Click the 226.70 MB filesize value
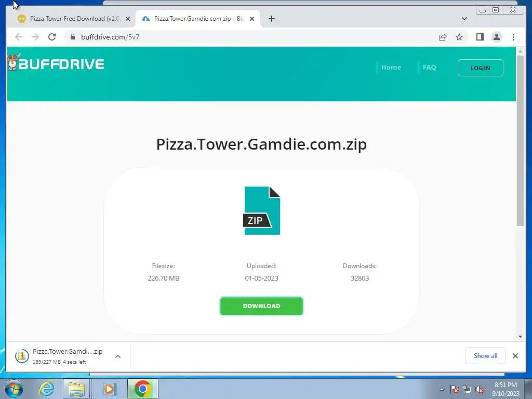This screenshot has width=532, height=399. 163,278
